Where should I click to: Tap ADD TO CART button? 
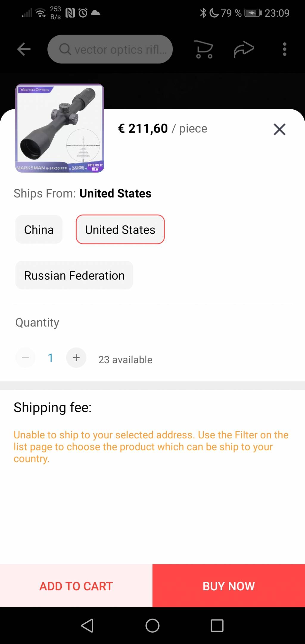click(x=76, y=586)
